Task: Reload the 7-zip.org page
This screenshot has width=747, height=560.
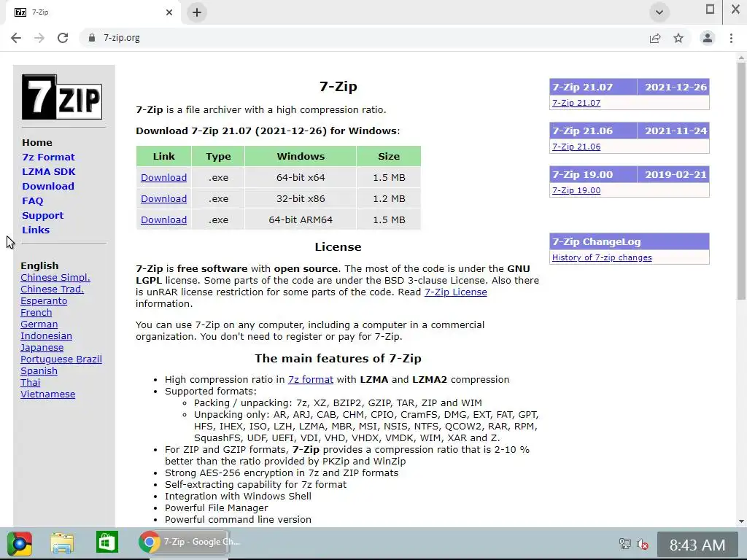Action: (x=63, y=38)
